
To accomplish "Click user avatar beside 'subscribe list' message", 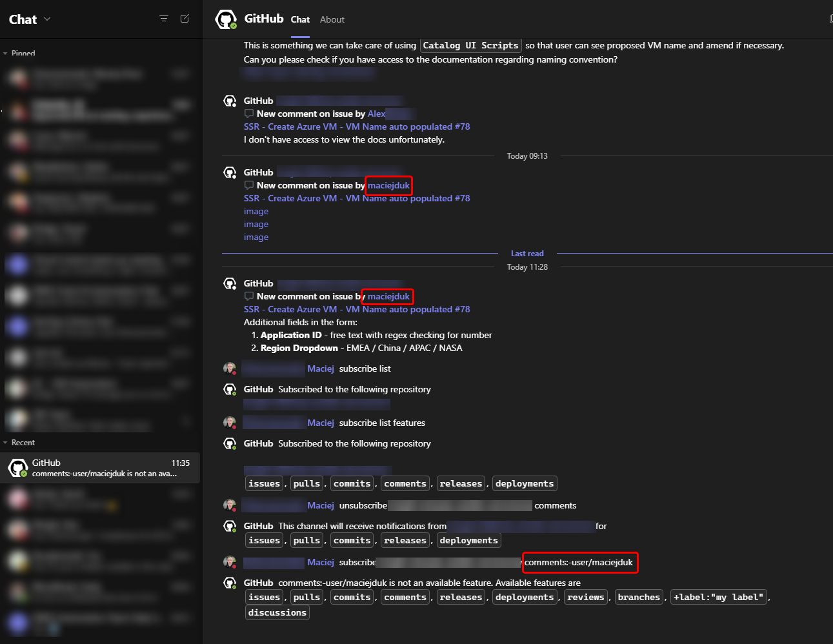I will click(230, 368).
